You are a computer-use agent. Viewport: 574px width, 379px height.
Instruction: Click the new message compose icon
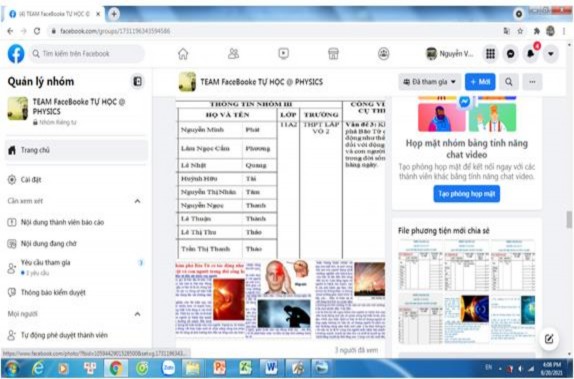[x=549, y=339]
